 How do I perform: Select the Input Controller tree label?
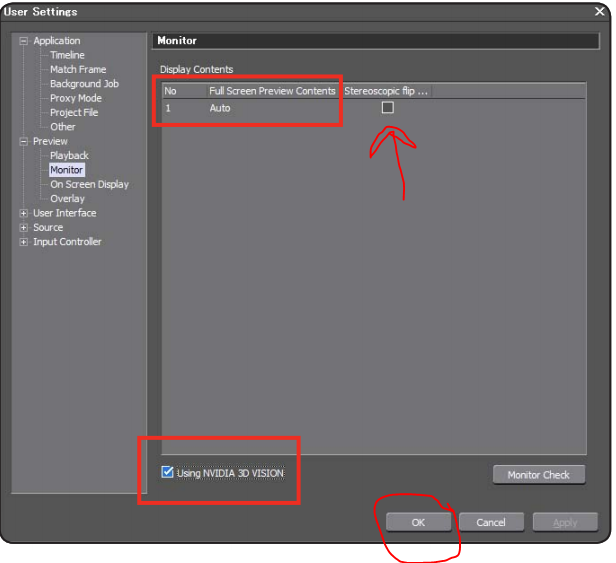(x=67, y=242)
